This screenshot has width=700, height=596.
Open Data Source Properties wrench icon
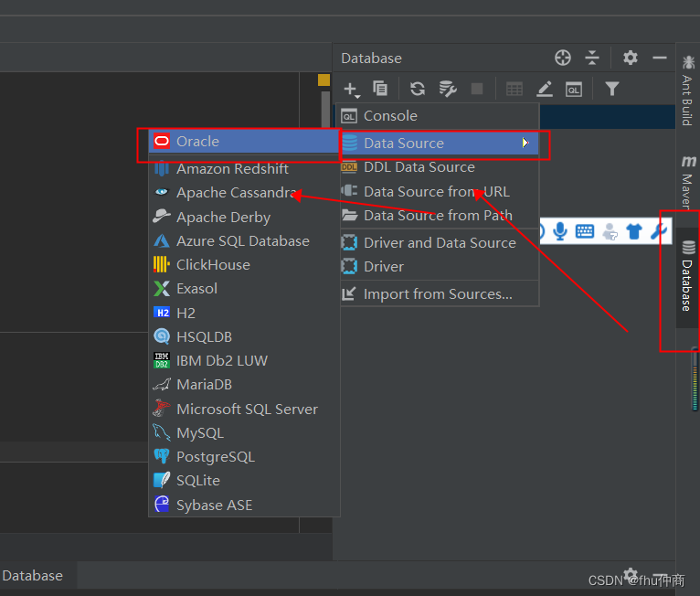pyautogui.click(x=447, y=89)
